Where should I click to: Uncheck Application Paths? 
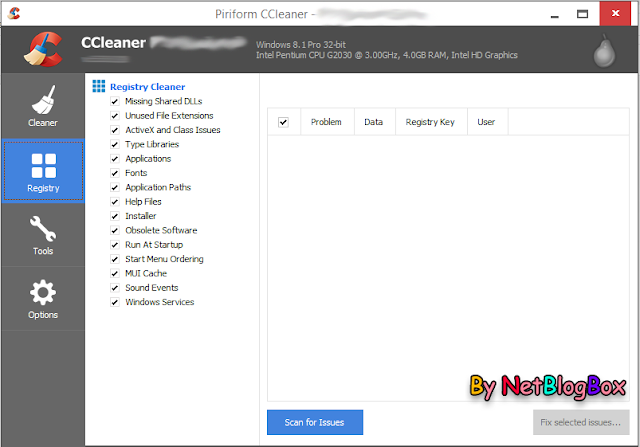[115, 187]
